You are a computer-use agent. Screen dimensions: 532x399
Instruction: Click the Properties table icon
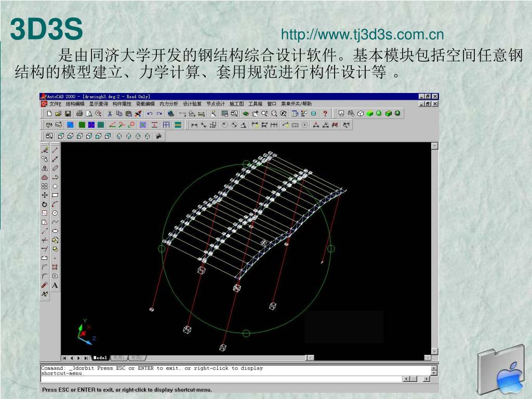tap(295, 114)
